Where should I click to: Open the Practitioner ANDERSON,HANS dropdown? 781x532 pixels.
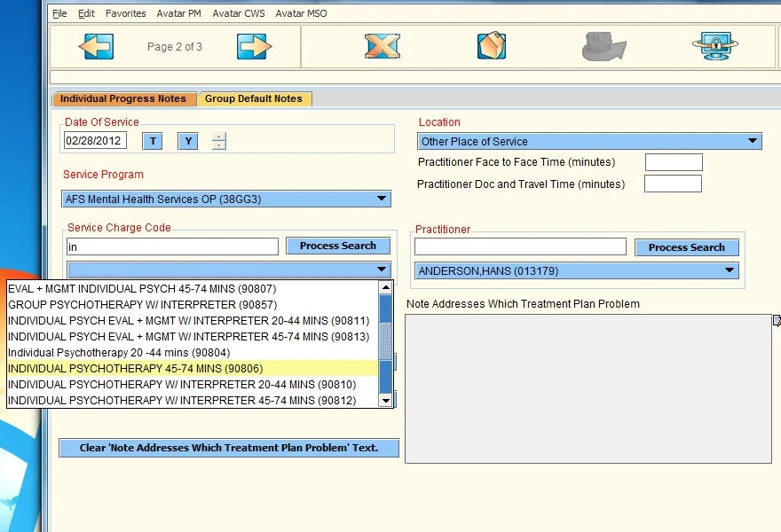point(730,270)
